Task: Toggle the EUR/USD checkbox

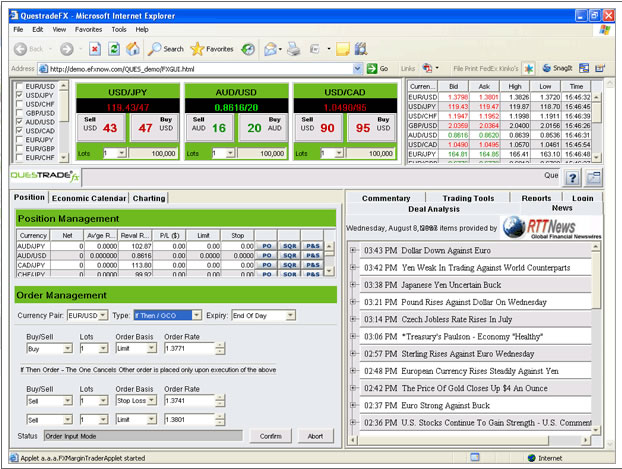Action: click(19, 86)
